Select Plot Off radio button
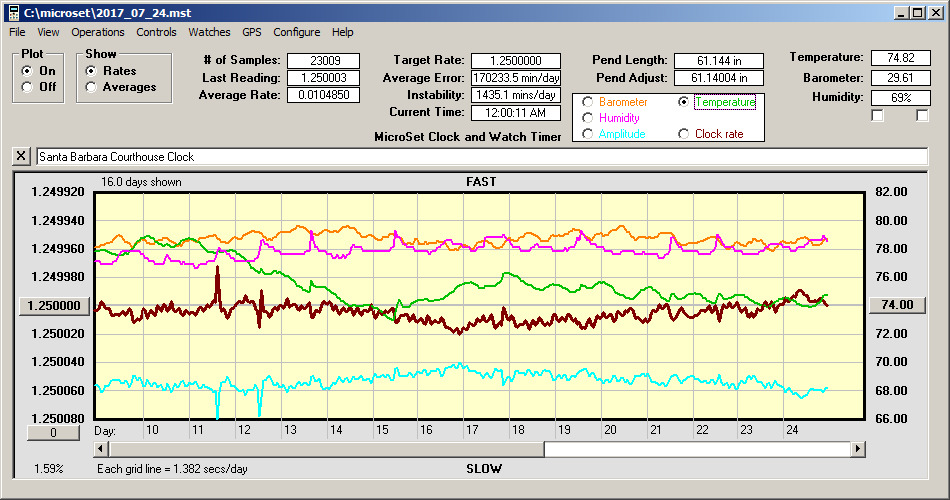This screenshot has height=500, width=950. 27,87
